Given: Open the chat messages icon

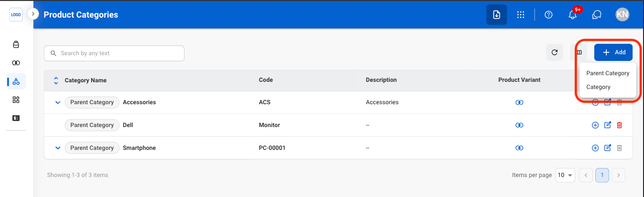Looking at the screenshot, I should pyautogui.click(x=596, y=15).
